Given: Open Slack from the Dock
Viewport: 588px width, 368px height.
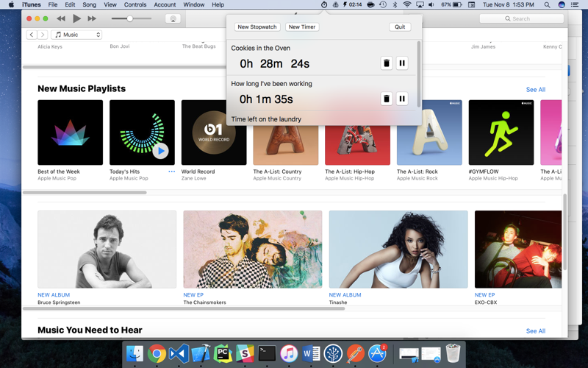Looking at the screenshot, I should click(x=245, y=353).
